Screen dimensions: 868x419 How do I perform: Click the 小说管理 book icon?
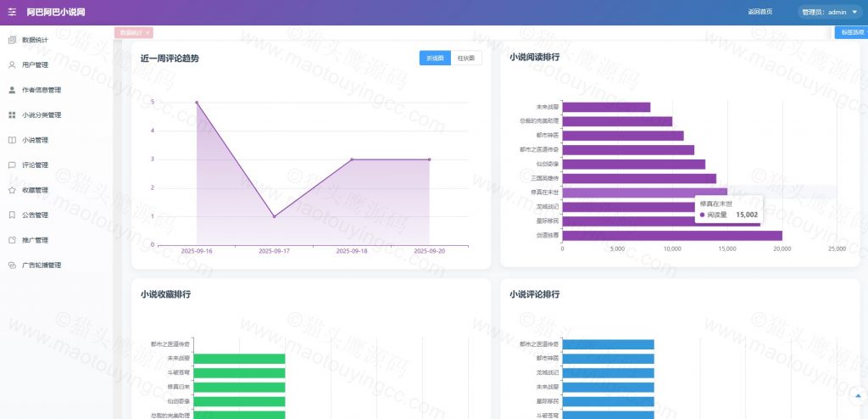coord(12,140)
